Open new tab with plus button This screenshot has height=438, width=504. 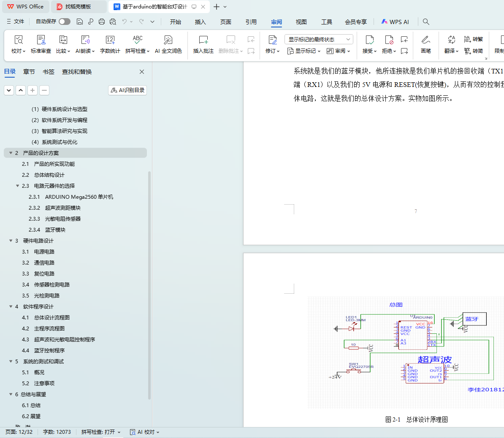216,7
